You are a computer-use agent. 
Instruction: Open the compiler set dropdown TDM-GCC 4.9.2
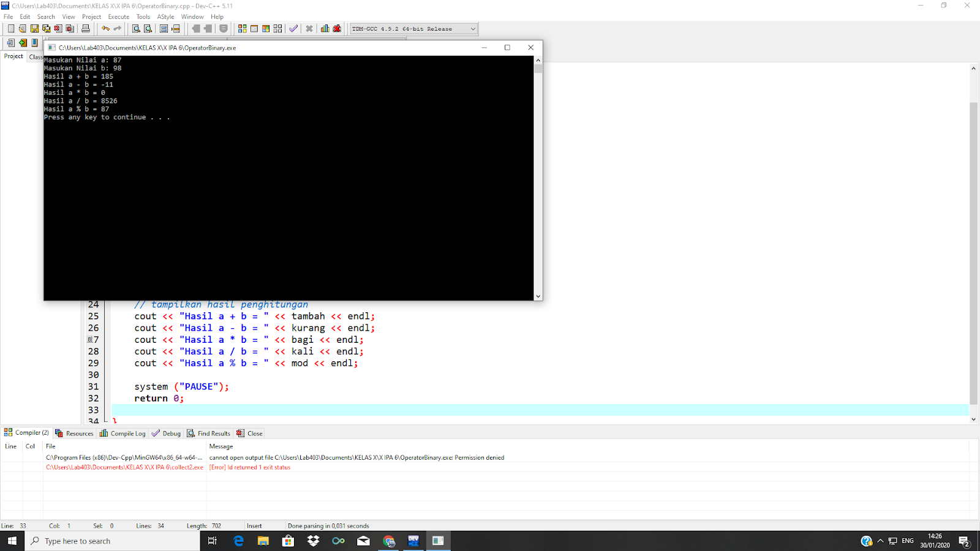click(413, 29)
